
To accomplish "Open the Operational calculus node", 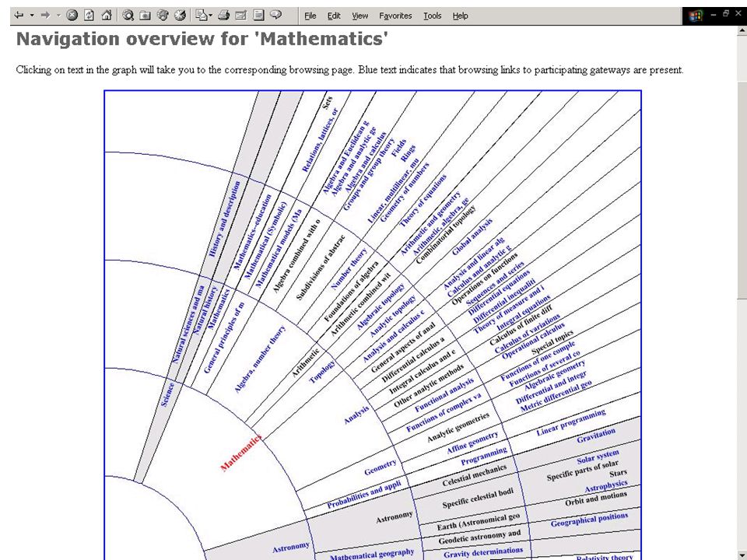I will coord(534,341).
